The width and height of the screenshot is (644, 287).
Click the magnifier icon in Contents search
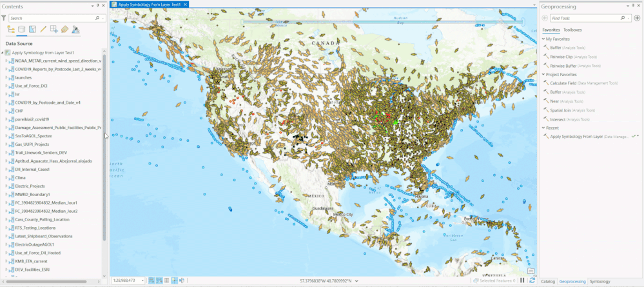97,18
